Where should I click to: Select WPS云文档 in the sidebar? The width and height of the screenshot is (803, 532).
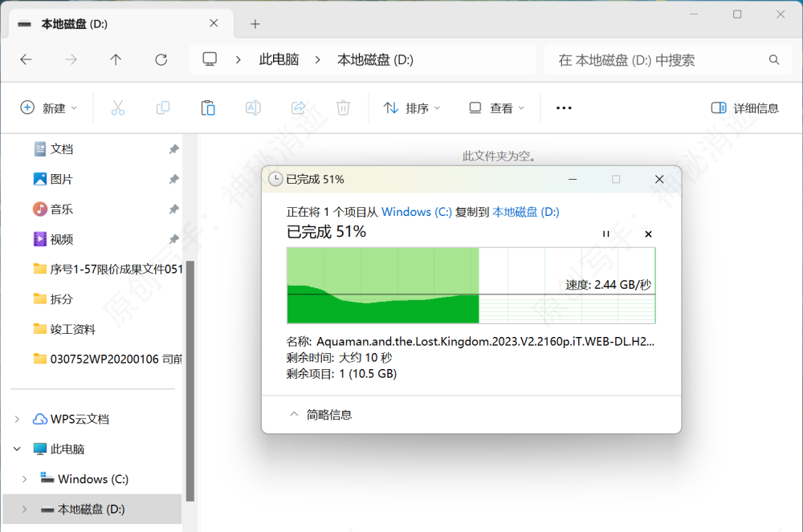71,420
